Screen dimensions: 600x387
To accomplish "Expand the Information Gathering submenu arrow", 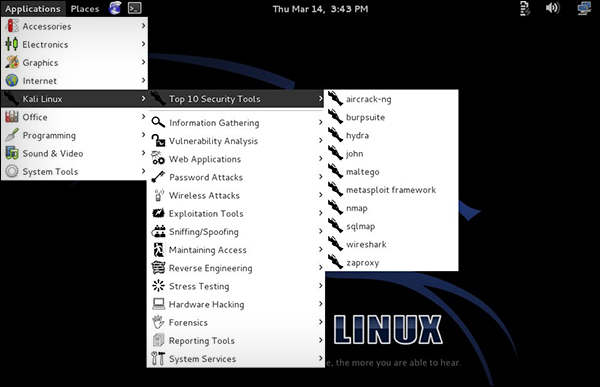I will tap(320, 122).
